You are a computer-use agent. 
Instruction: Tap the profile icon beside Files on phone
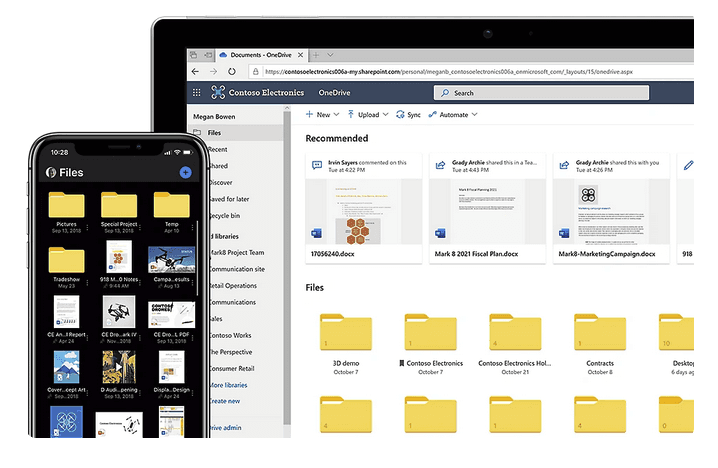pyautogui.click(x=51, y=173)
